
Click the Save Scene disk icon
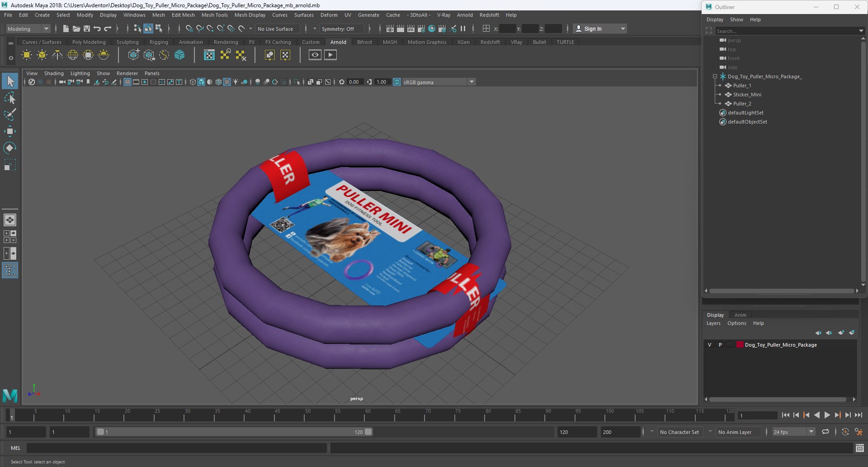[87, 29]
